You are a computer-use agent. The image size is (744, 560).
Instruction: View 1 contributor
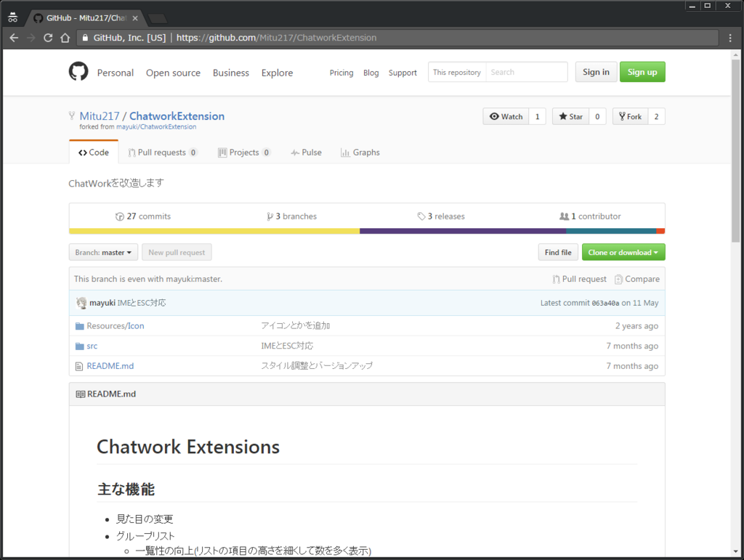pos(590,216)
